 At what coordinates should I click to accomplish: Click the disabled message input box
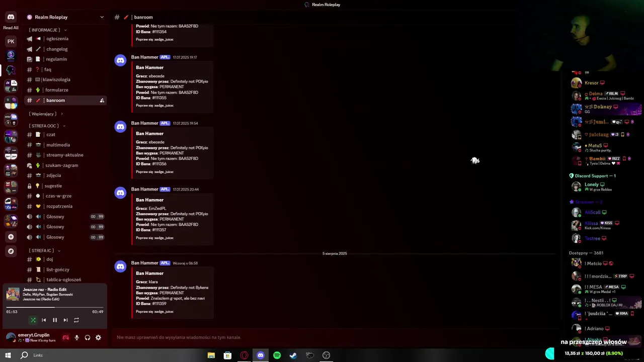335,337
